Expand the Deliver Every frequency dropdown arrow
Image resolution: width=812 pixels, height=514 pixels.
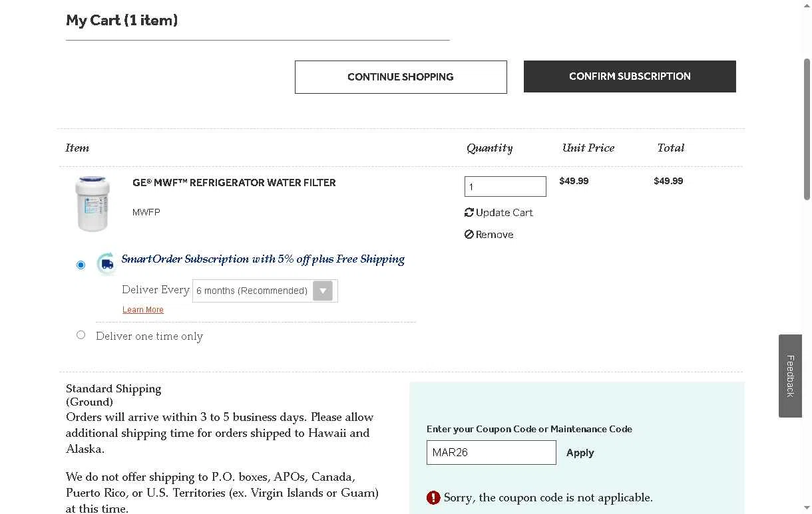(x=323, y=291)
